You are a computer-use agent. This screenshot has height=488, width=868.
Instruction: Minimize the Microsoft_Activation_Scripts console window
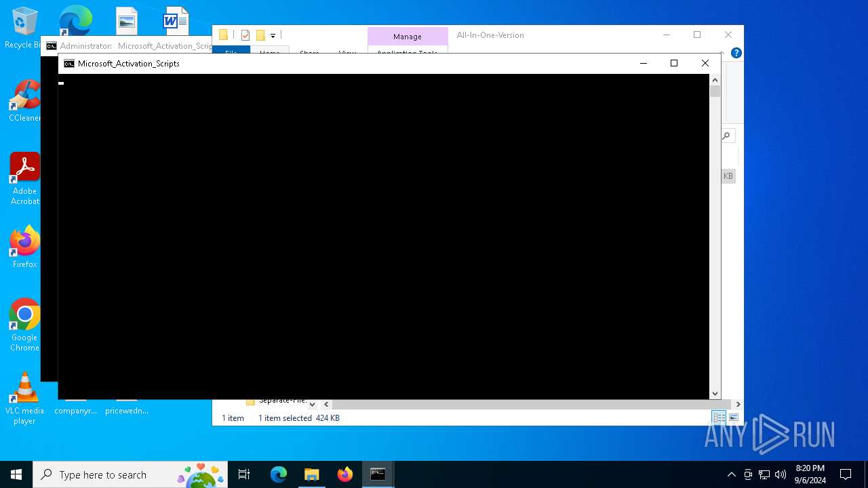(643, 64)
